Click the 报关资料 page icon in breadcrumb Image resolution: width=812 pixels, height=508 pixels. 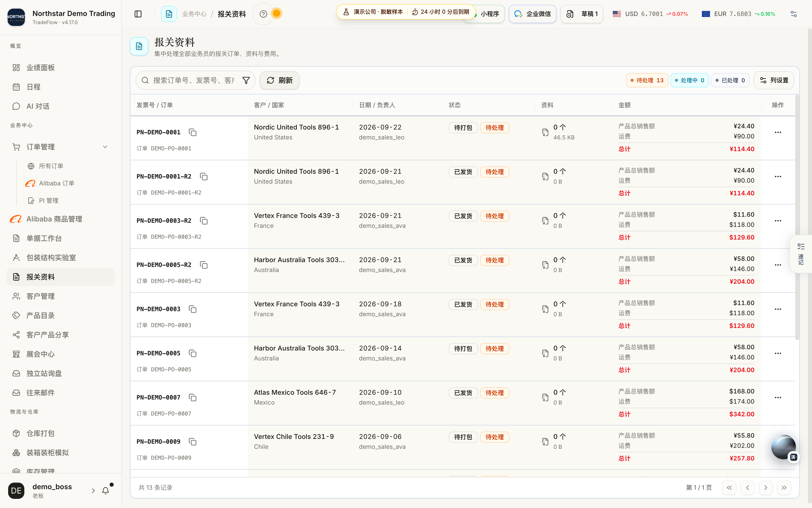tap(169, 14)
